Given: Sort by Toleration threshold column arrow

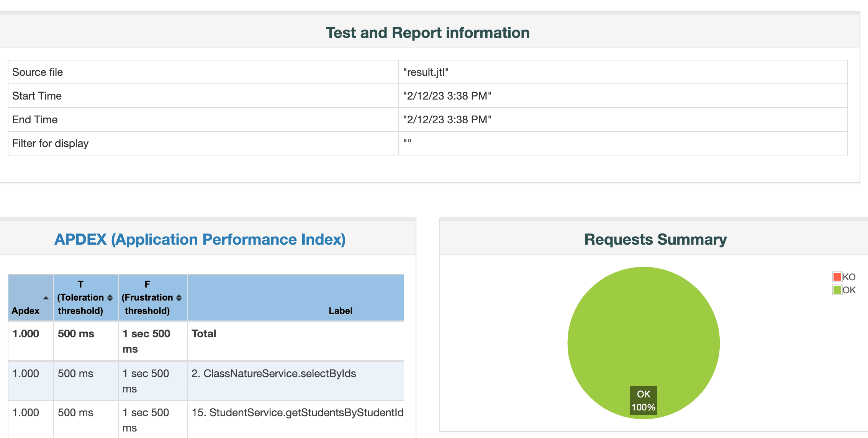Looking at the screenshot, I should [x=110, y=298].
